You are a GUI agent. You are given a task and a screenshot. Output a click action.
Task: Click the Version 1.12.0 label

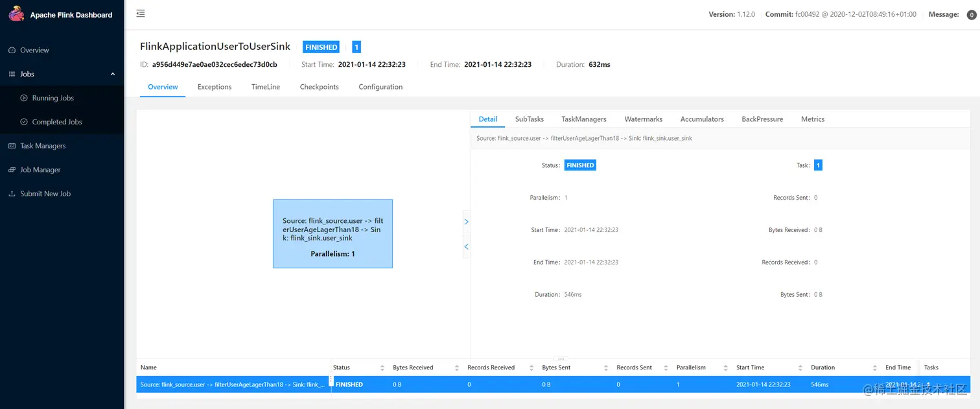click(x=732, y=14)
